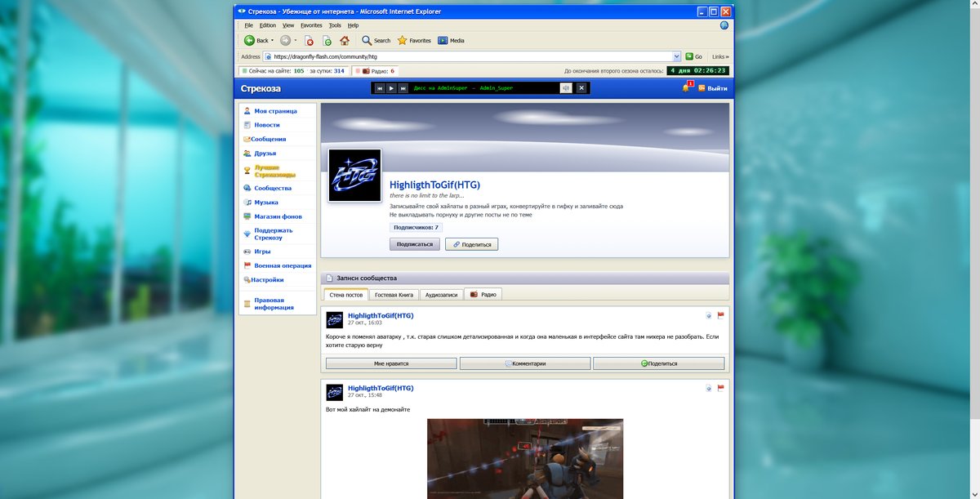
Task: Log out with Выйти
Action: point(713,88)
